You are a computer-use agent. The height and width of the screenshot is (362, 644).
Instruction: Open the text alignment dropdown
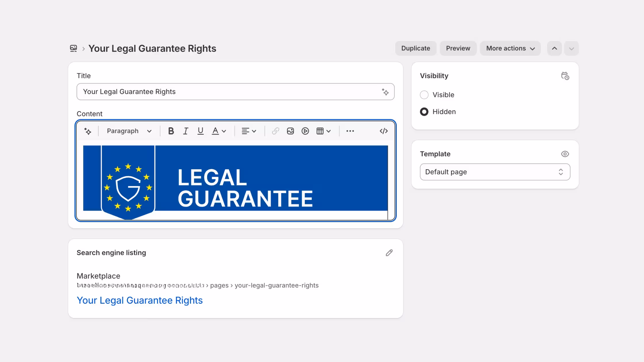coord(249,131)
